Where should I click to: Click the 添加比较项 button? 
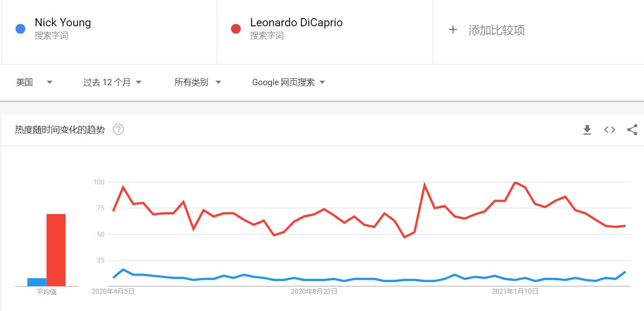click(x=496, y=30)
